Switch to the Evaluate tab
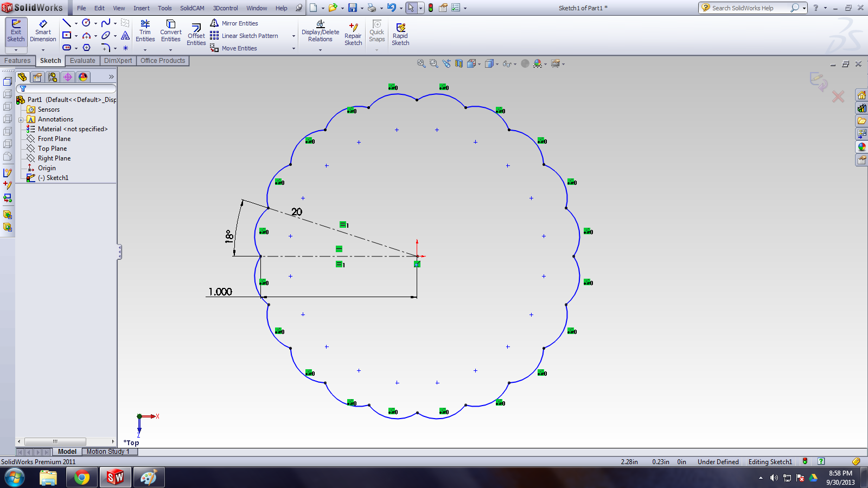The width and height of the screenshot is (868, 488). coord(82,61)
